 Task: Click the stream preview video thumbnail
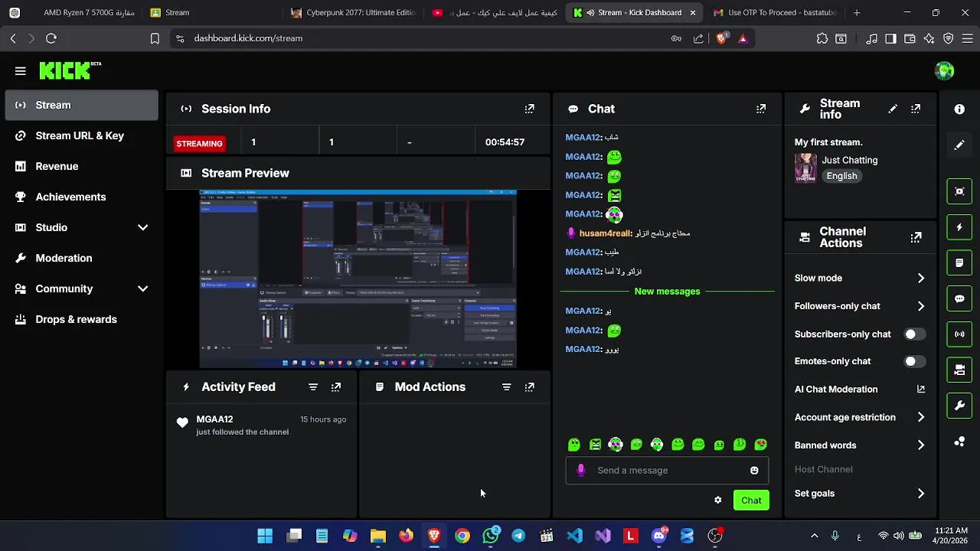tap(358, 279)
